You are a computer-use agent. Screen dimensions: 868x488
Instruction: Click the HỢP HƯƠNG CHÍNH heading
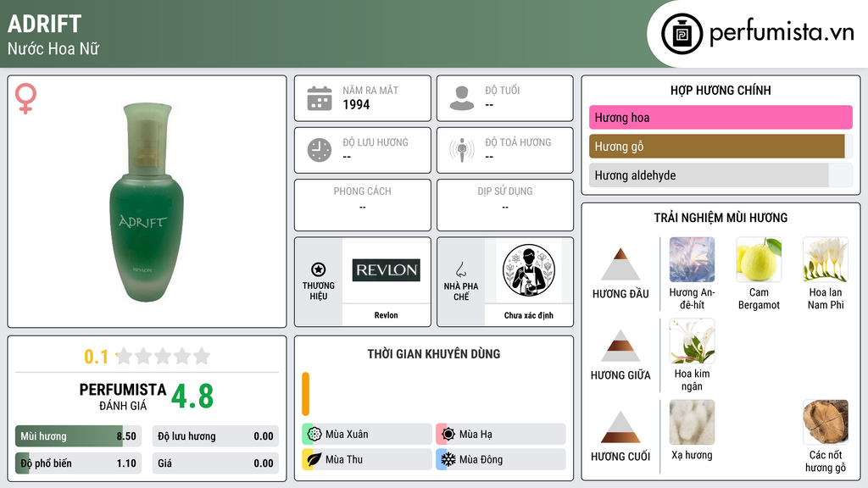[x=721, y=90]
